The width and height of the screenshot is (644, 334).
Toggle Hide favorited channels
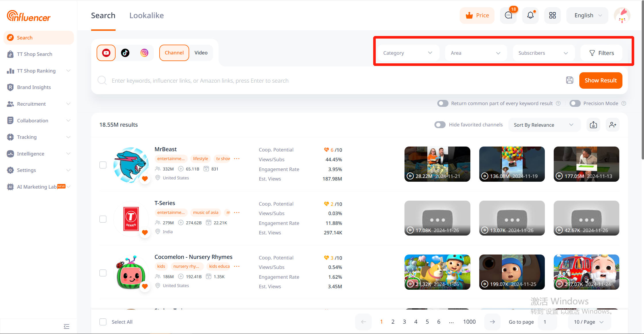(x=440, y=125)
